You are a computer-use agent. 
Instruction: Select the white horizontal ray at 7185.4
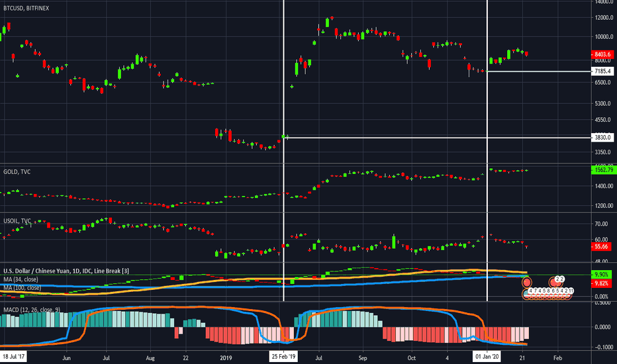[539, 71]
